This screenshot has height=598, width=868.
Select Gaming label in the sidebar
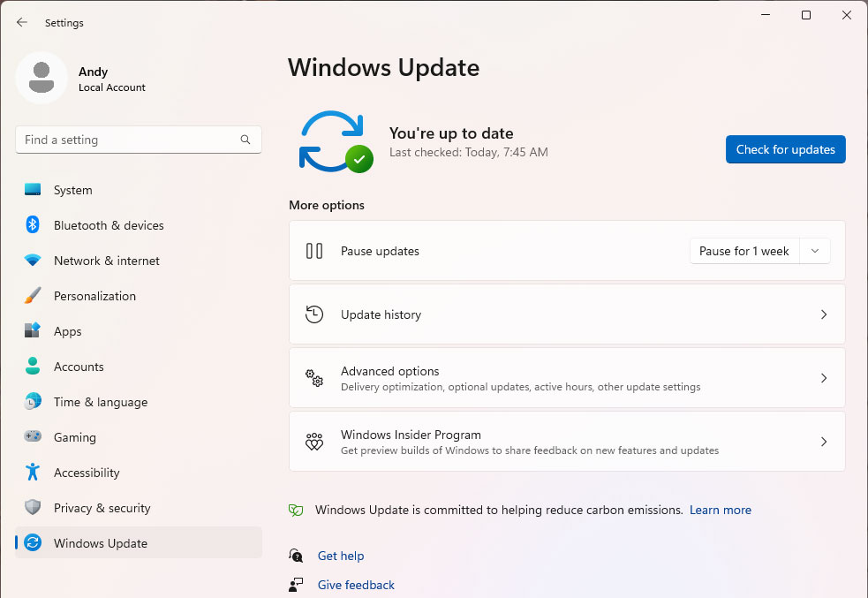pos(75,437)
